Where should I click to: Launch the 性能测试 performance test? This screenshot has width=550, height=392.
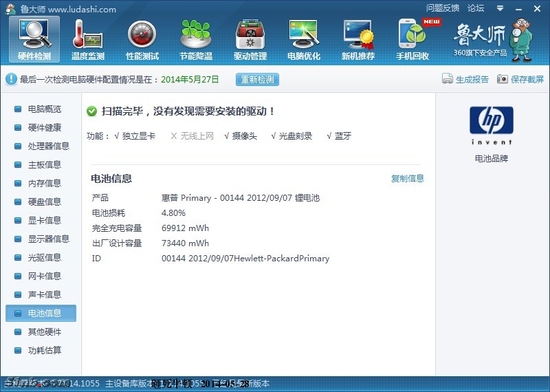coord(142,39)
